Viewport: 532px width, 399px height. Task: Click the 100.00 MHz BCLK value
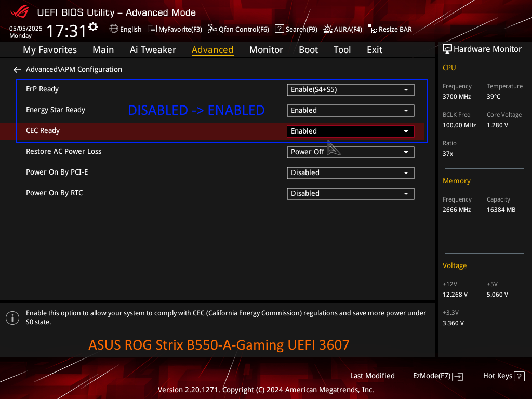[x=459, y=125]
